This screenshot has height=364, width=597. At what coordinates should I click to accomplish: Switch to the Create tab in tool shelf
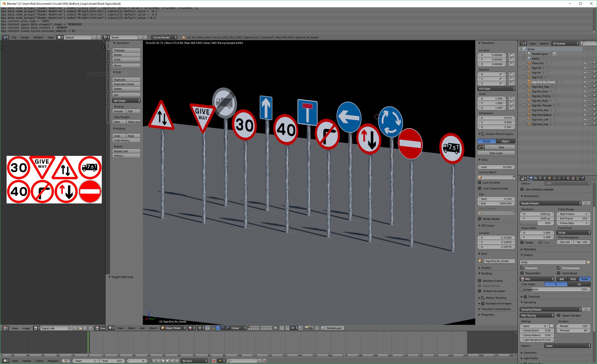pos(108,56)
